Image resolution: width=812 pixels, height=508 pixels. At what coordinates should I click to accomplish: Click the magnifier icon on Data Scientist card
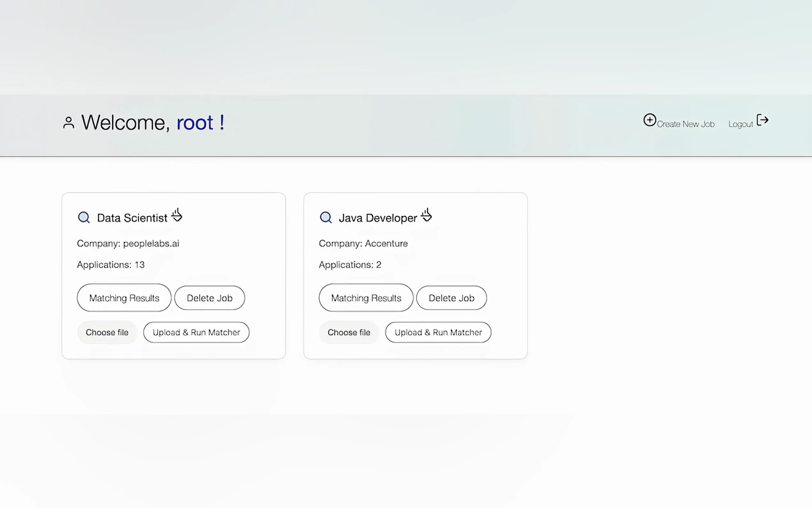(83, 218)
